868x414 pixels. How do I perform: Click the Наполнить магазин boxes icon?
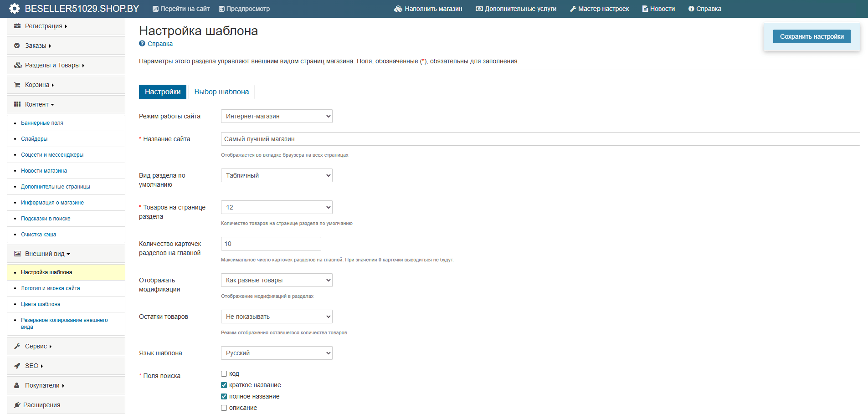click(398, 9)
